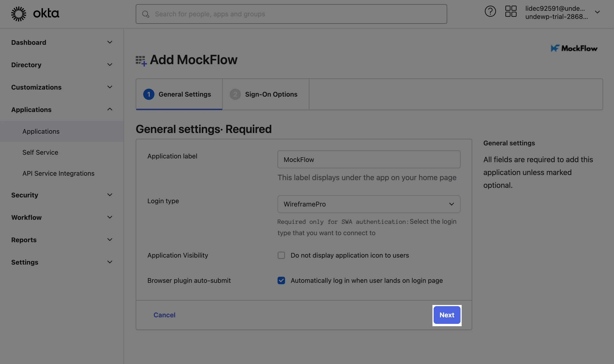This screenshot has height=364, width=614.
Task: Collapse the Applications sidebar section
Action: click(62, 109)
